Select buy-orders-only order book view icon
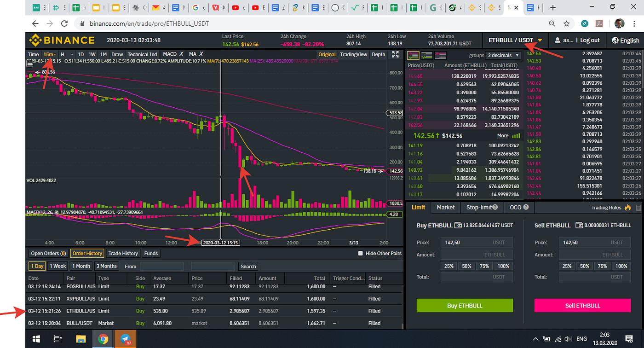This screenshot has width=644, height=348. (x=427, y=55)
